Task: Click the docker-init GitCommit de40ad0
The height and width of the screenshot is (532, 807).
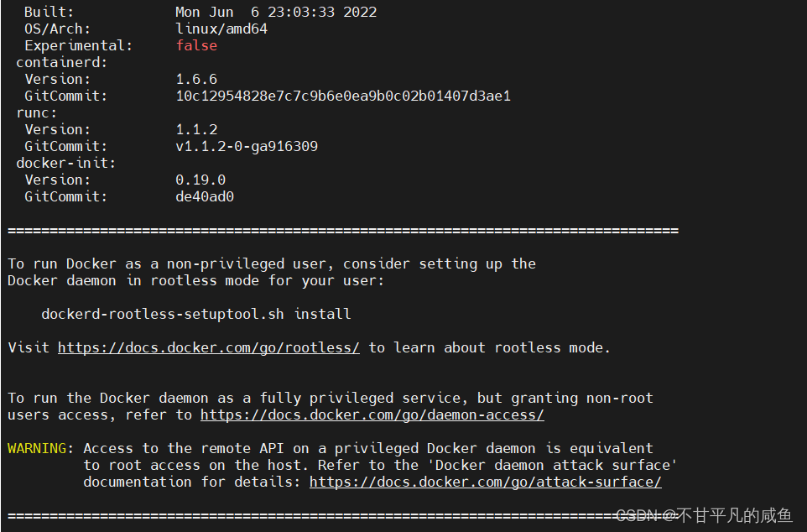Action: pyautogui.click(x=204, y=196)
